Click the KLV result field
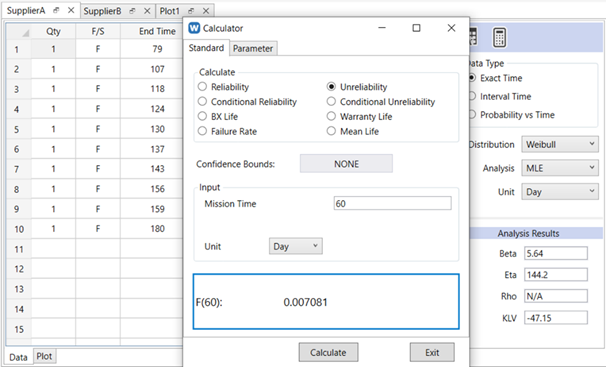This screenshot has height=367, width=606. 556,318
